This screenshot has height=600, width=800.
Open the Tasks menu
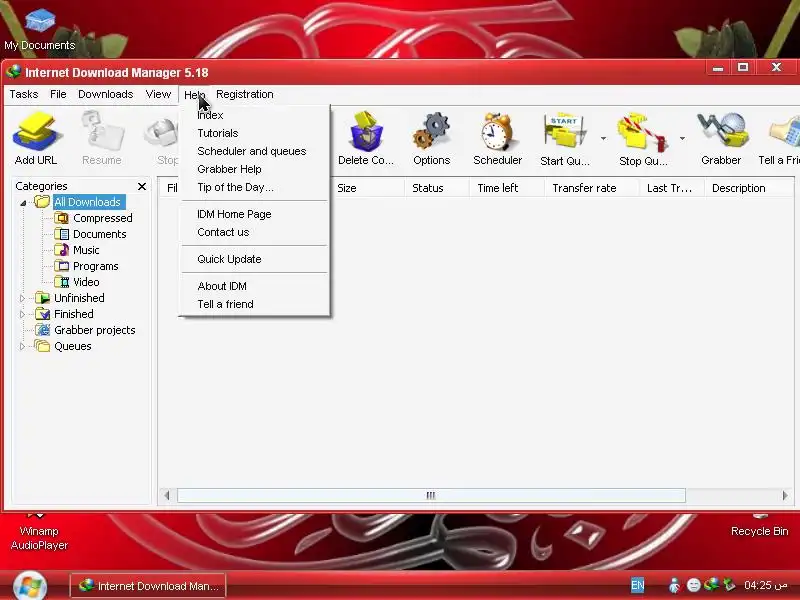coord(24,94)
